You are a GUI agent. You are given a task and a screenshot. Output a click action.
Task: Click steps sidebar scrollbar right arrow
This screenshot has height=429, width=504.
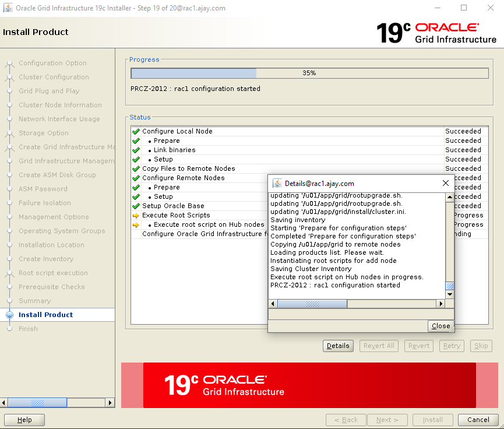(x=110, y=403)
